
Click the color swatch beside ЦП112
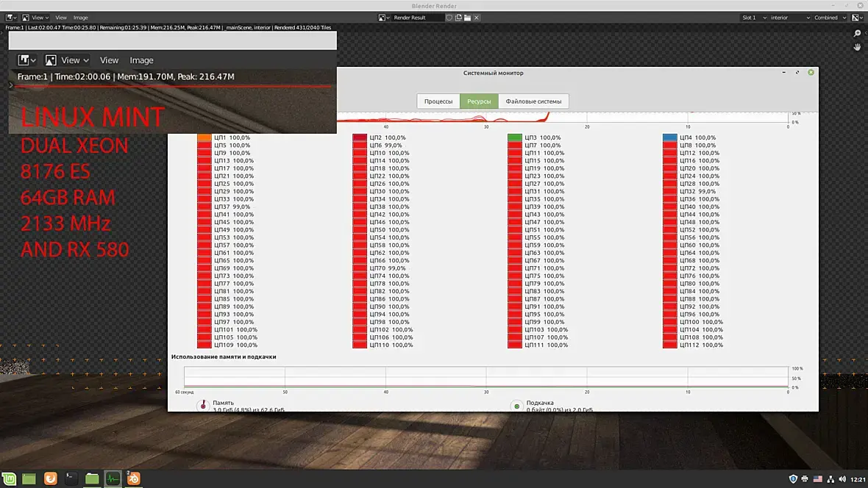[670, 345]
